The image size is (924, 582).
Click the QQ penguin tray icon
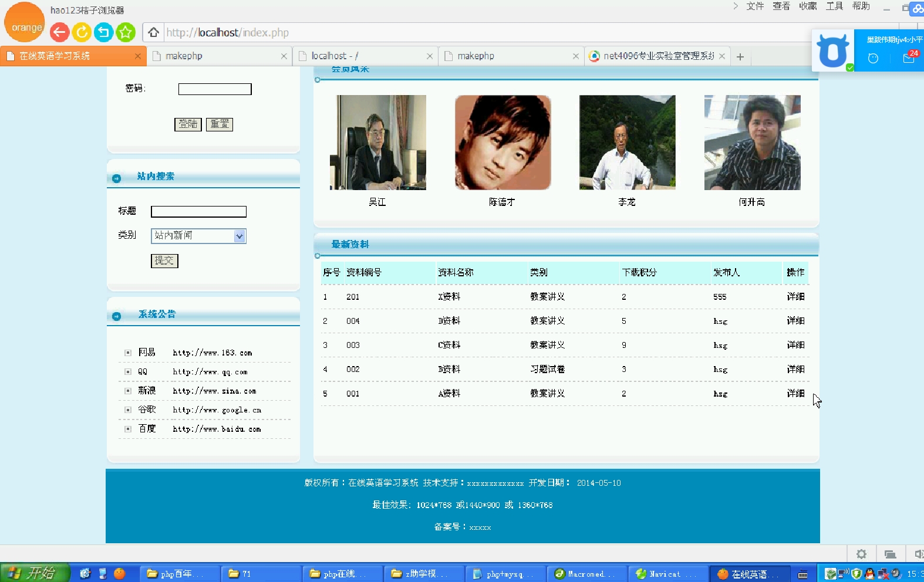(x=869, y=573)
